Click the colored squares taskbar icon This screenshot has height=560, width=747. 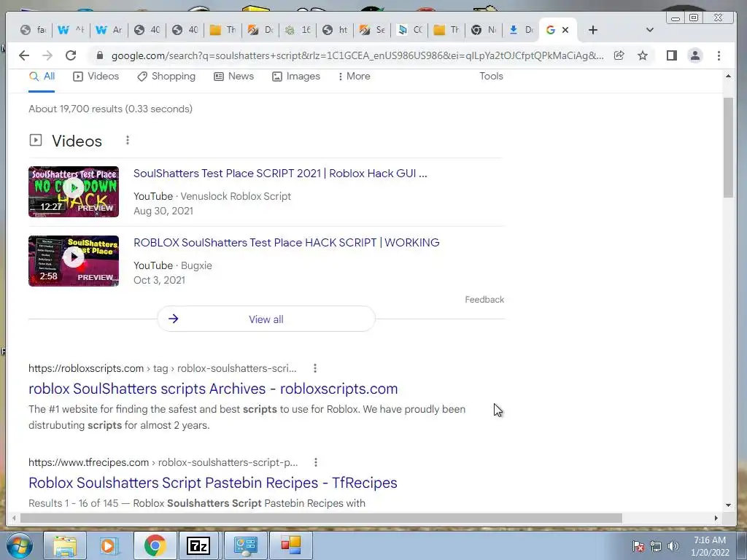point(291,545)
